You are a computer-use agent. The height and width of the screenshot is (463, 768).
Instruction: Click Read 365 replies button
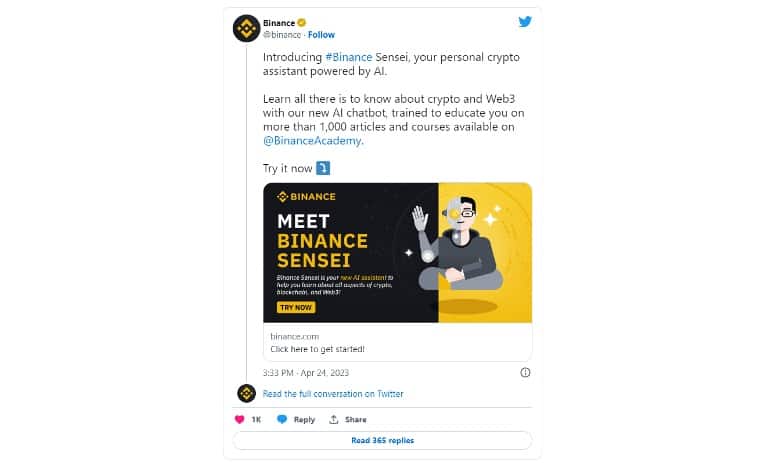tap(382, 440)
